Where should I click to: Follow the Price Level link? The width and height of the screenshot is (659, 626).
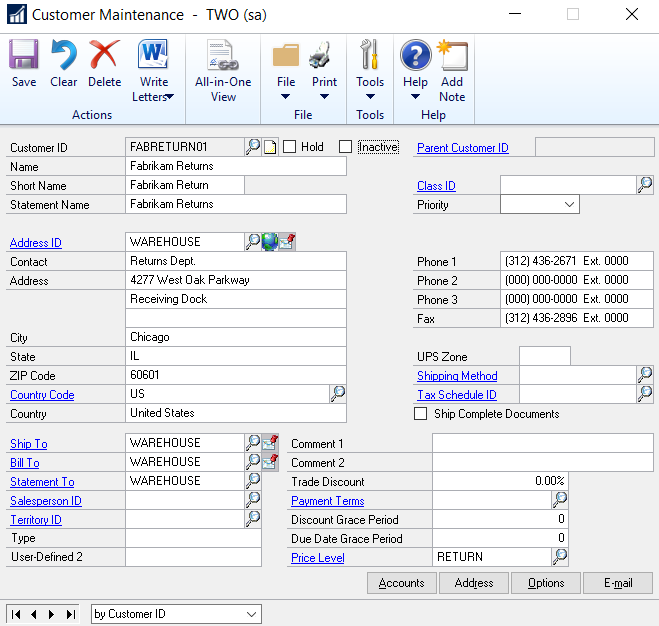(x=318, y=558)
